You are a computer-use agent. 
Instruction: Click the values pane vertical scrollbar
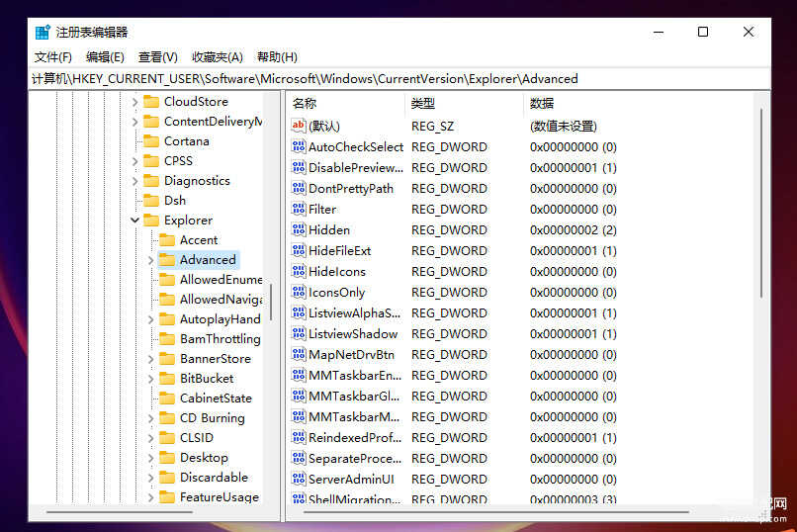click(761, 204)
